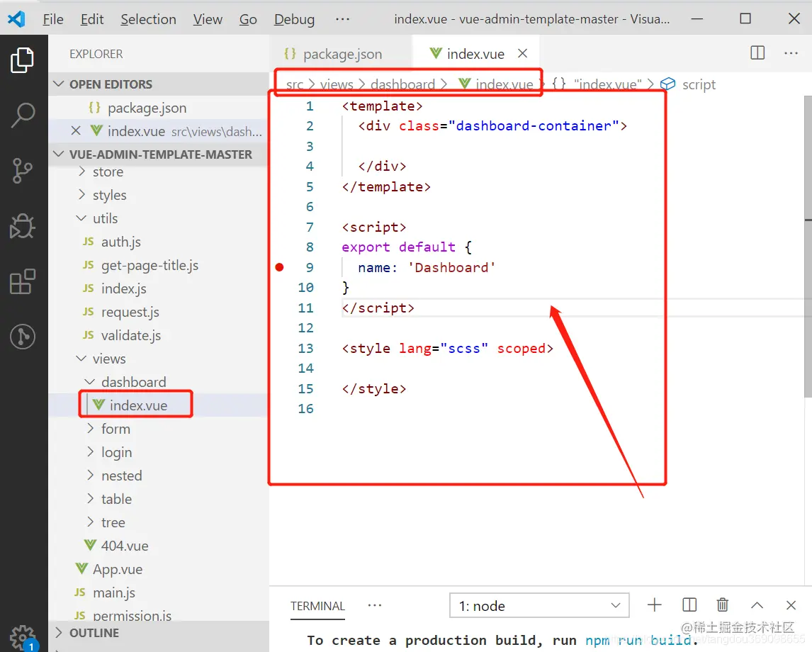Open App.vue file

pos(118,568)
